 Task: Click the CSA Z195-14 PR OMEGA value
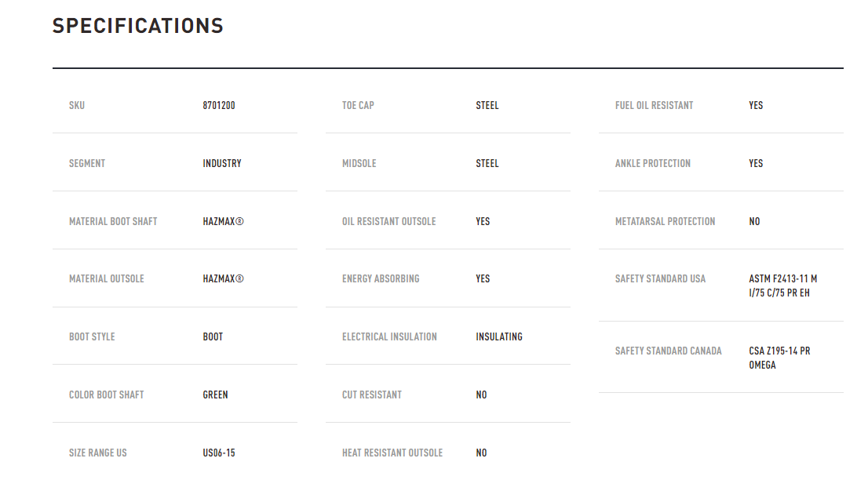pos(779,358)
